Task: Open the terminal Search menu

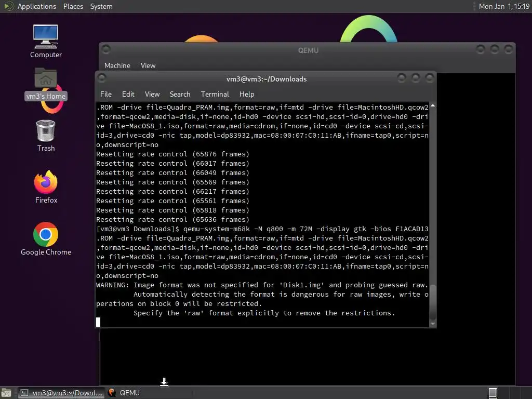Action: 180,94
